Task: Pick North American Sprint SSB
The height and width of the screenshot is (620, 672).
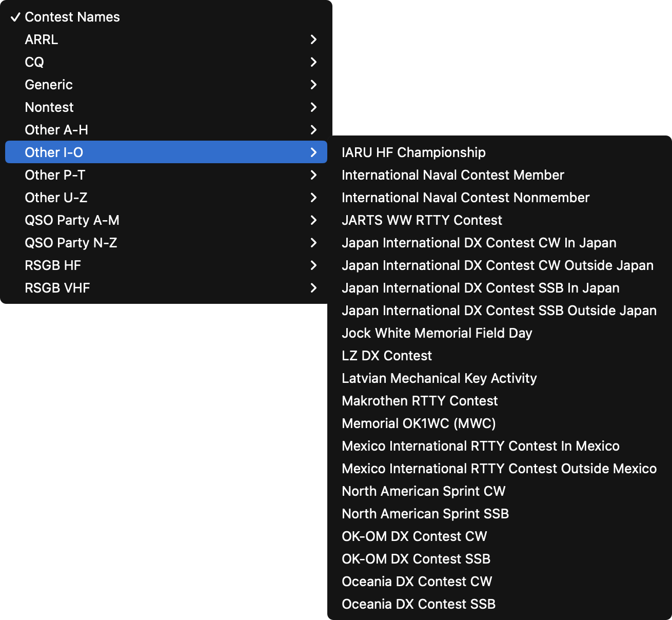Action: (x=500, y=514)
